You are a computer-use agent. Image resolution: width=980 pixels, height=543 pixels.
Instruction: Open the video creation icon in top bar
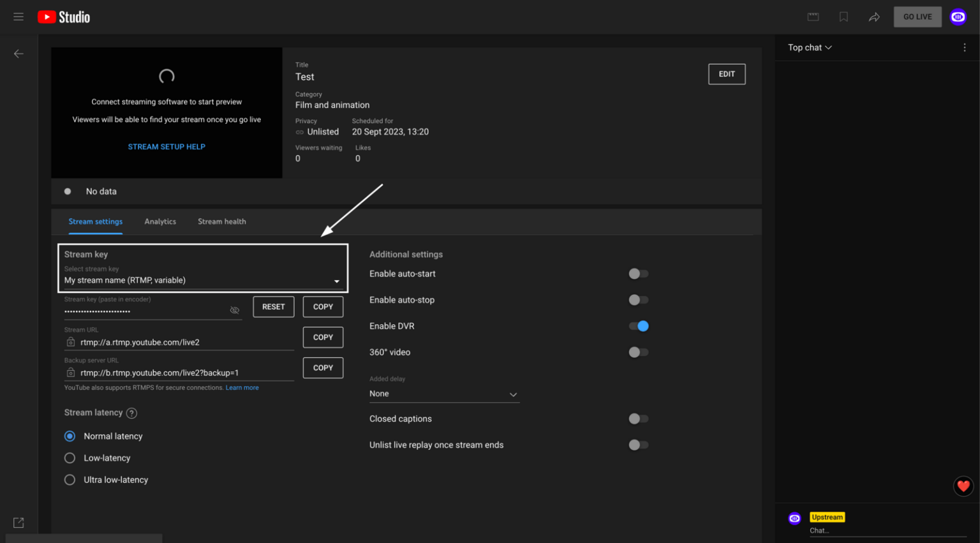pos(813,17)
